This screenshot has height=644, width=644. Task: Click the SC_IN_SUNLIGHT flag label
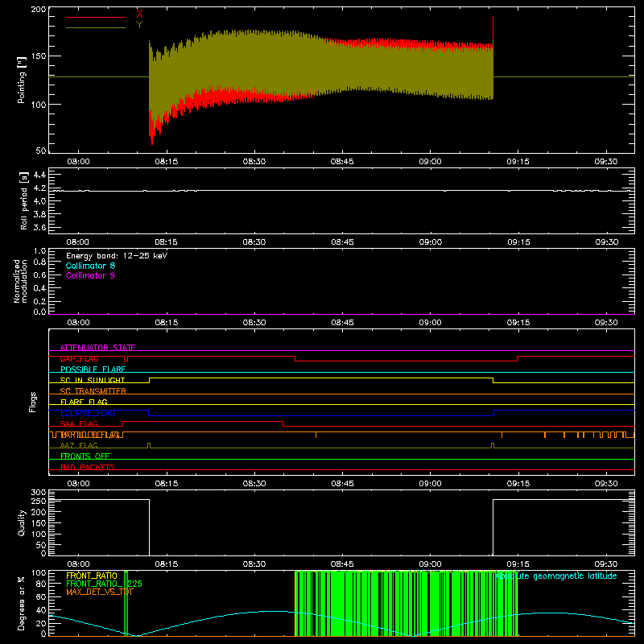click(93, 380)
